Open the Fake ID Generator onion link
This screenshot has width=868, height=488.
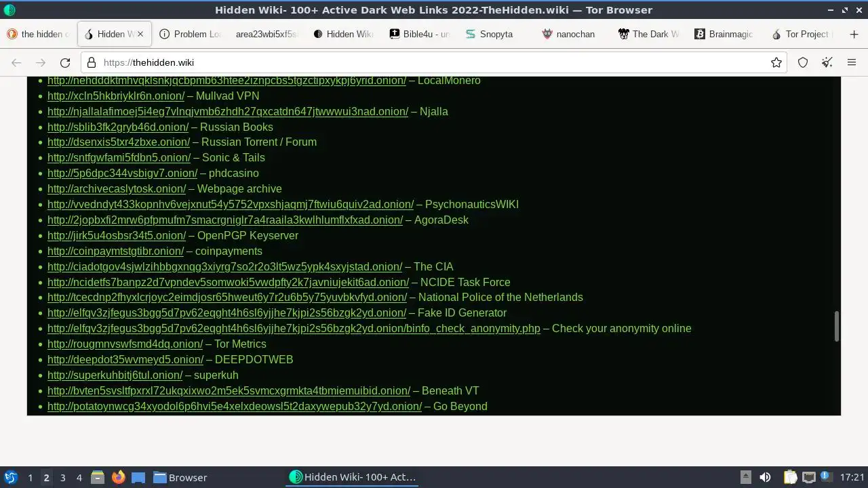(226, 313)
